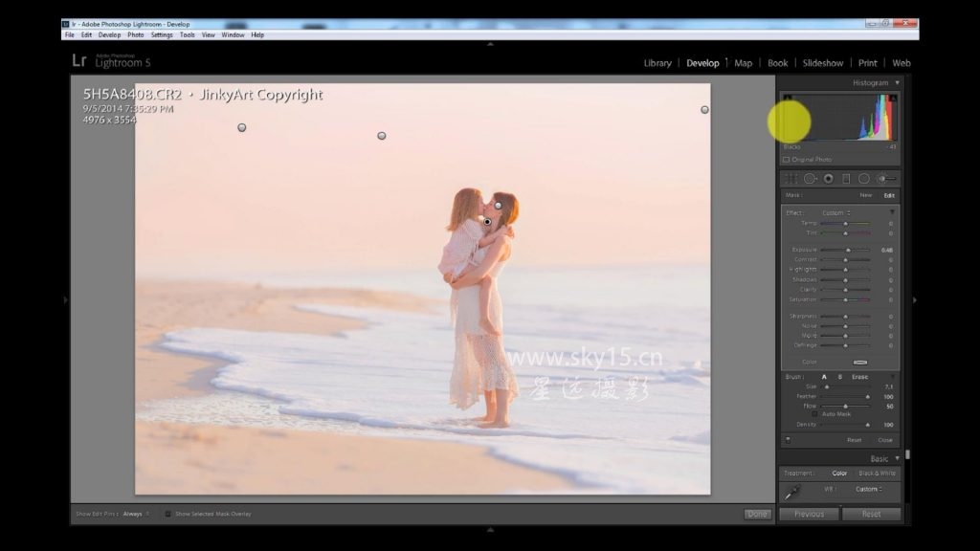Viewport: 980px width, 551px height.
Task: Collapse brush options disclosure triangle
Action: pos(892,377)
